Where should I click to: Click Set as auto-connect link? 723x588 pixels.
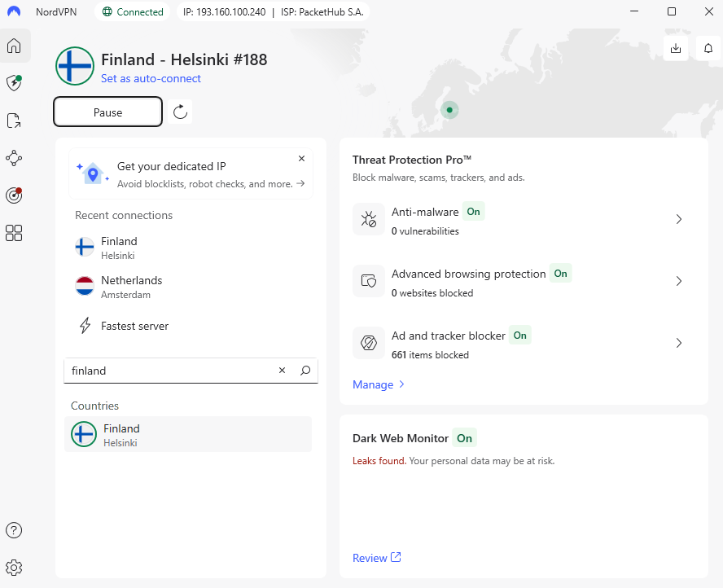pyautogui.click(x=151, y=78)
